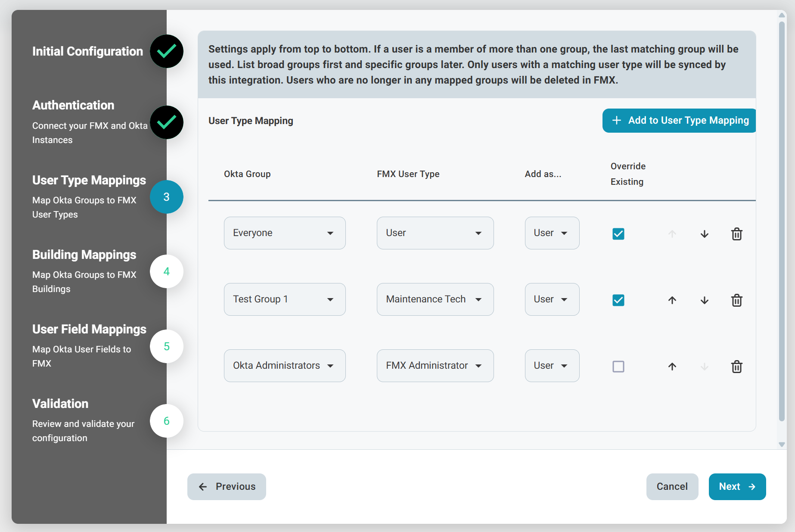Move Test Group 1 row up

(672, 300)
